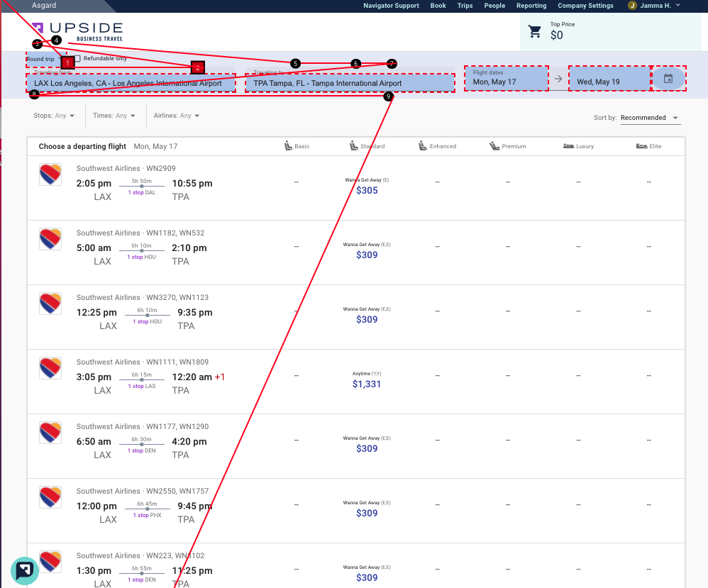Click the Elite fare class bed icon
The image size is (708, 588).
point(641,146)
